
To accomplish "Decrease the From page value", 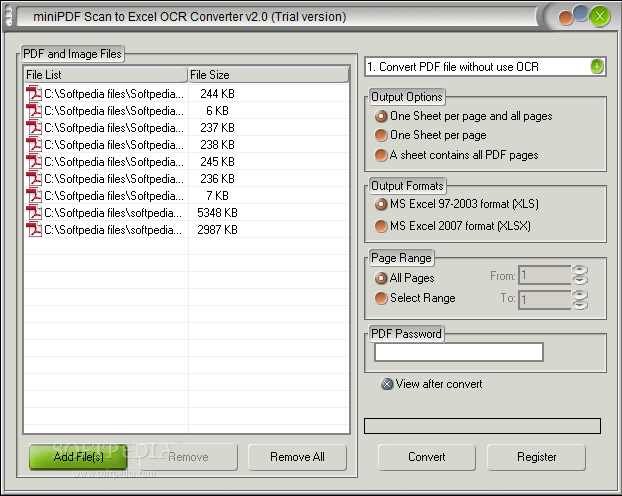I will pos(580,280).
